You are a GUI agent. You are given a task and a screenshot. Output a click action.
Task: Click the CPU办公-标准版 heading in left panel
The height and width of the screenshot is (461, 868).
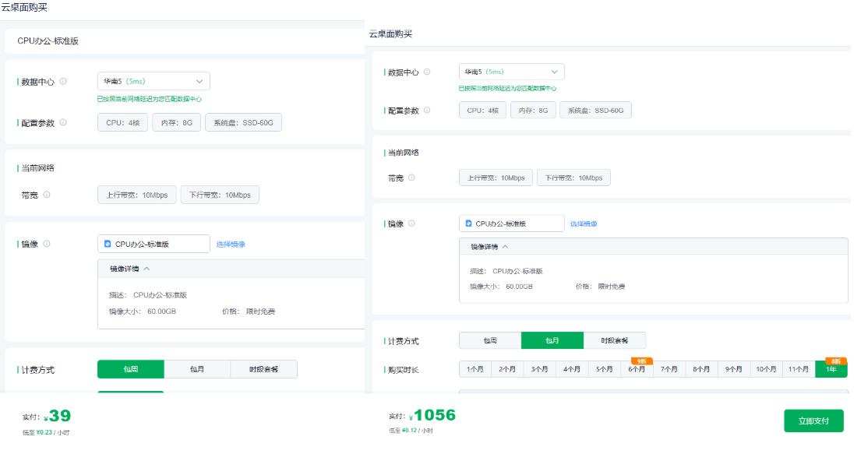click(x=48, y=41)
